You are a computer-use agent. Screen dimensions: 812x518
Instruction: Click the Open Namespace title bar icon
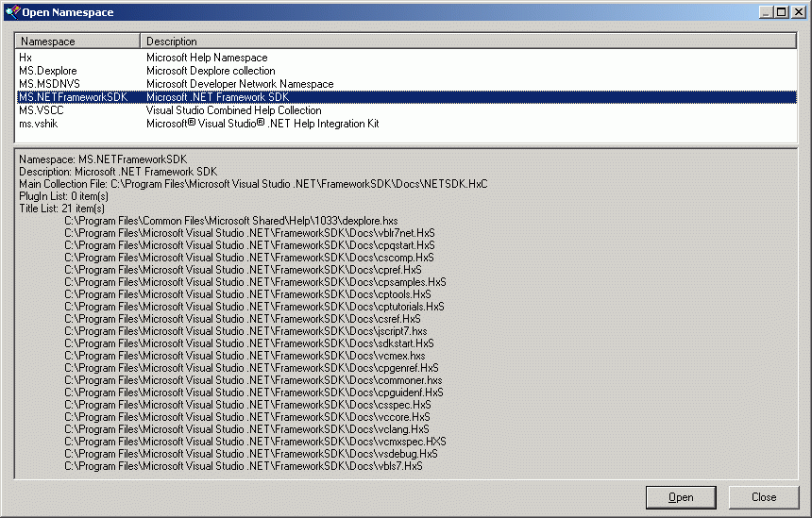click(x=12, y=12)
